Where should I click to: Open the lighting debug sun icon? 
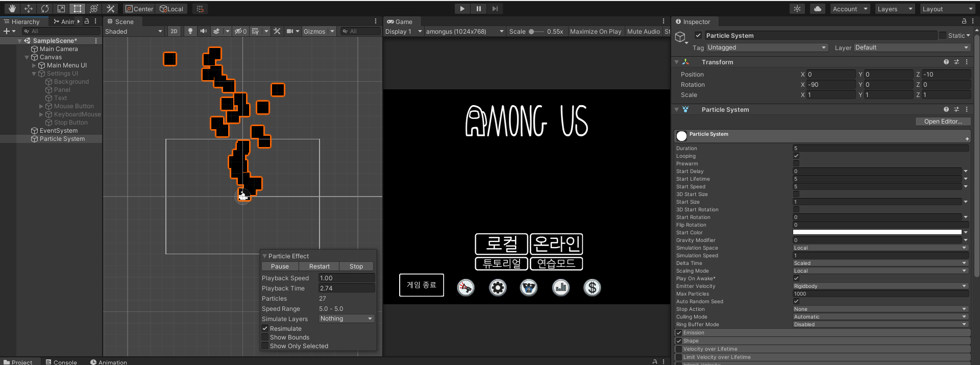[x=797, y=9]
